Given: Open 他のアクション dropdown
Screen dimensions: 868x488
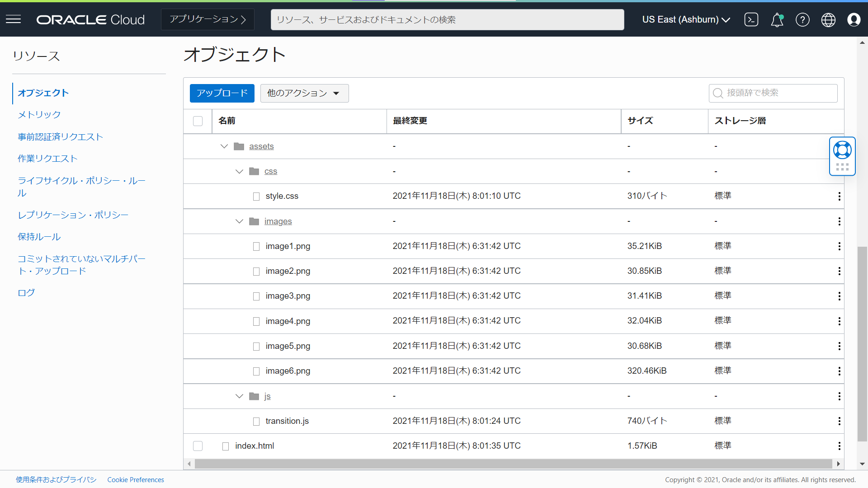Looking at the screenshot, I should [304, 93].
